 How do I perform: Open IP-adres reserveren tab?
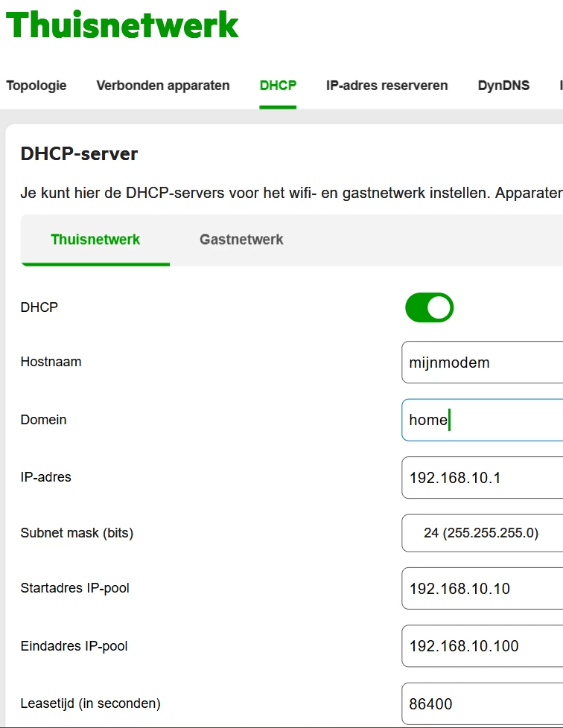[x=387, y=86]
